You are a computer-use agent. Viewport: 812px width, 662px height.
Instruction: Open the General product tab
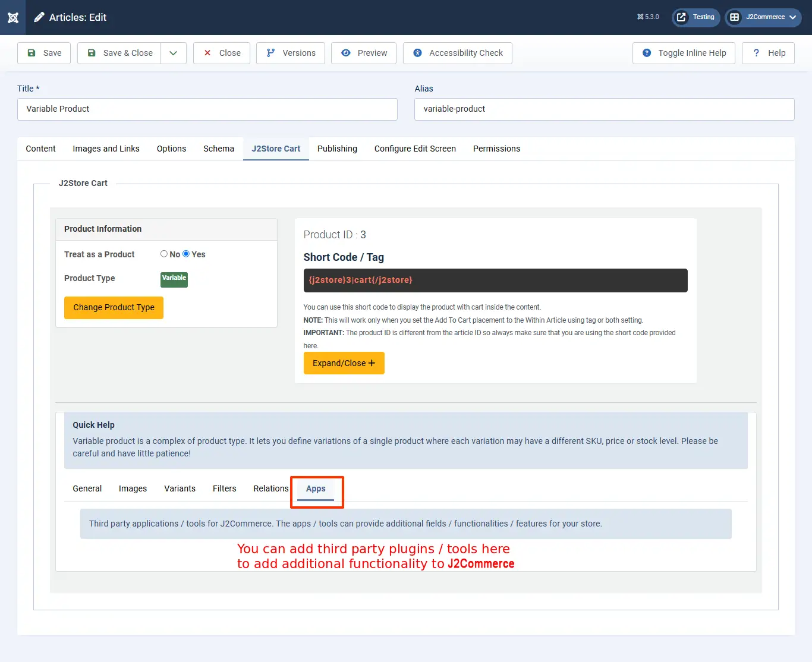[x=87, y=488]
